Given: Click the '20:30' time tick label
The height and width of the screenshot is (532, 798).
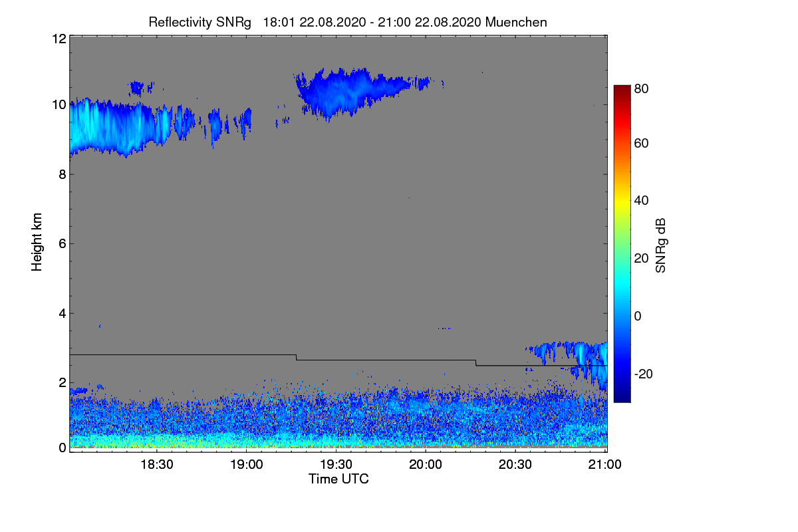Looking at the screenshot, I should coord(515,464).
